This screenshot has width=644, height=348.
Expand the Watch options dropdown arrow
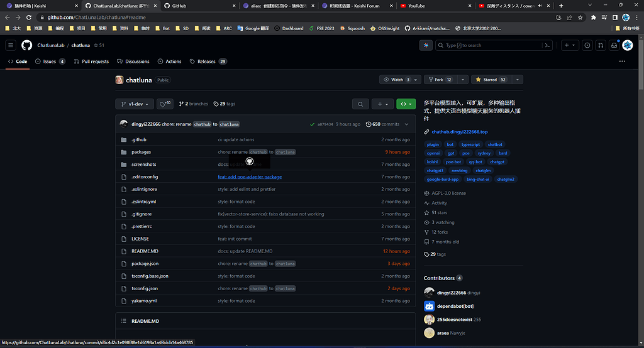416,80
